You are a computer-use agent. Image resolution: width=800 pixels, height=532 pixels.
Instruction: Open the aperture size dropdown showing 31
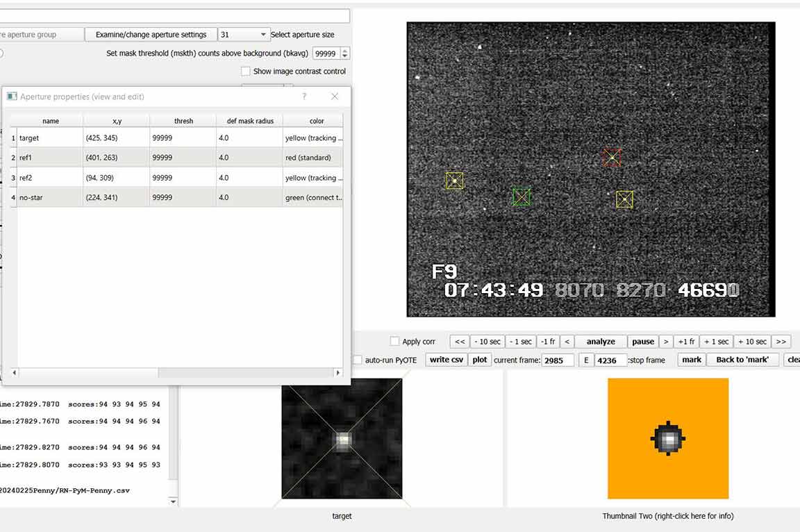243,34
